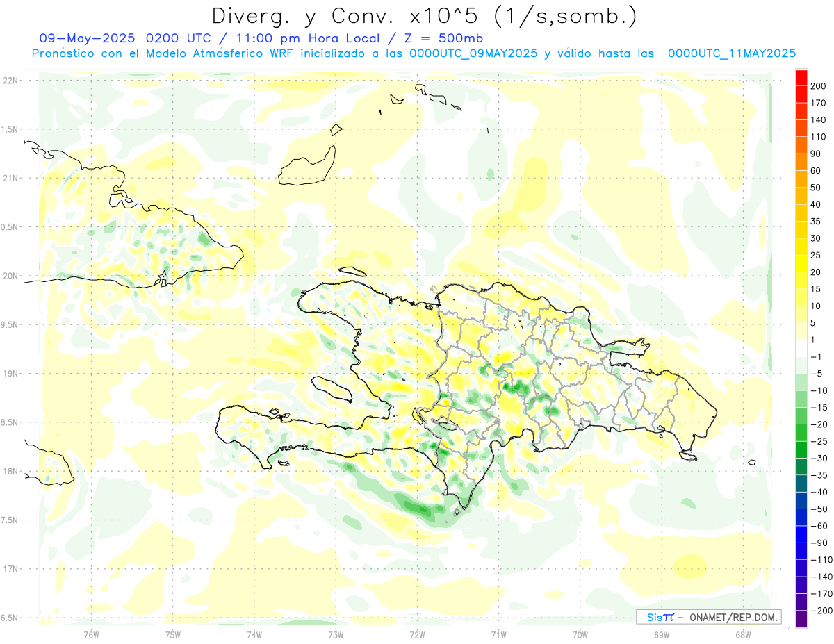Click the '6.5N' latitude label
Image resolution: width=834 pixels, height=644 pixels.
[10, 618]
